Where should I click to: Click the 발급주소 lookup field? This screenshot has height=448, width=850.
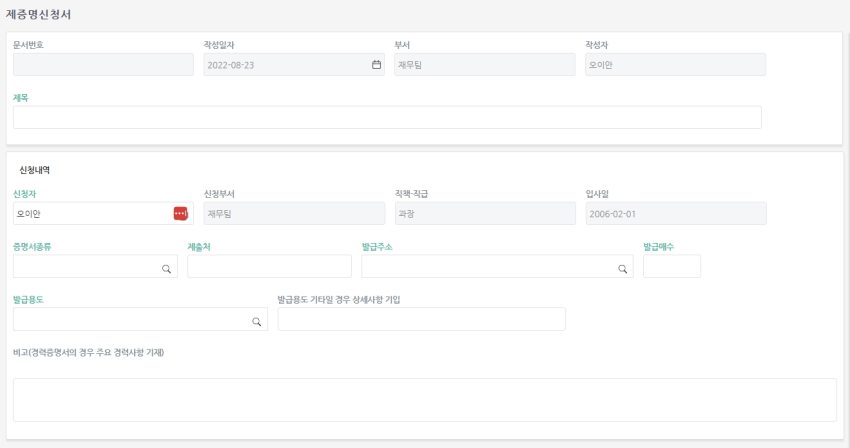click(497, 266)
